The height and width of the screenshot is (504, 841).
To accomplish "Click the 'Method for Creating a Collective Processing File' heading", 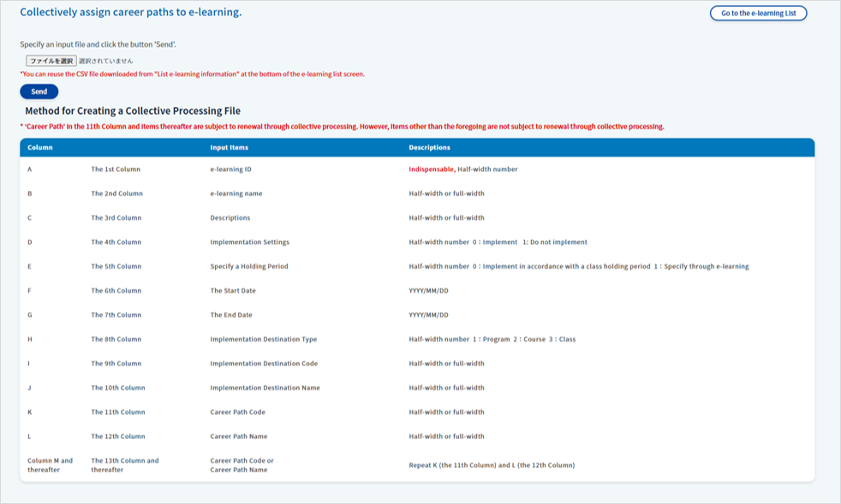I will (133, 111).
